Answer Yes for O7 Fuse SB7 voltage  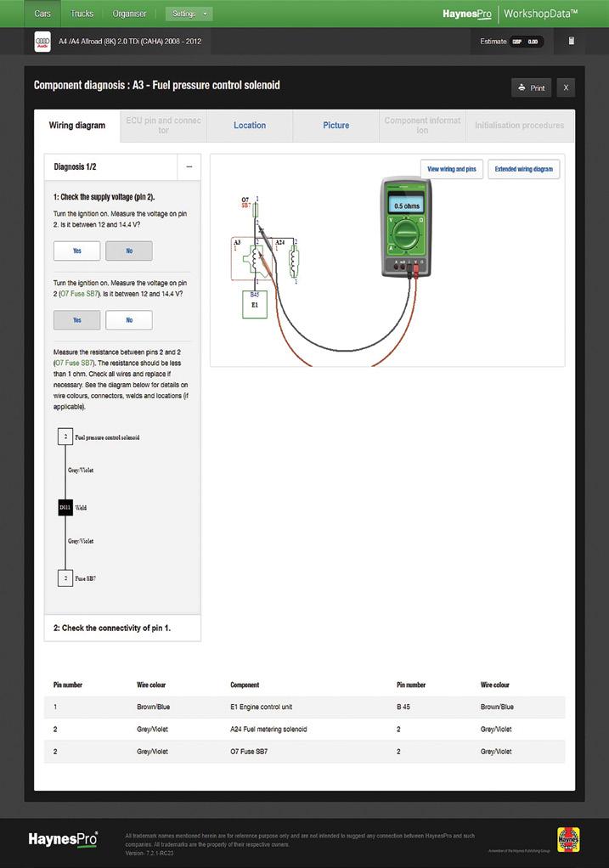click(77, 320)
